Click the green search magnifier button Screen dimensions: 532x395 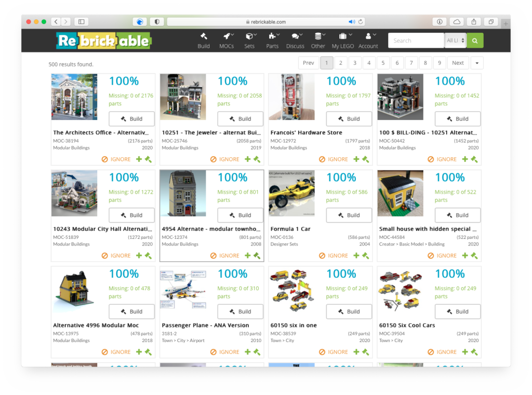click(474, 40)
